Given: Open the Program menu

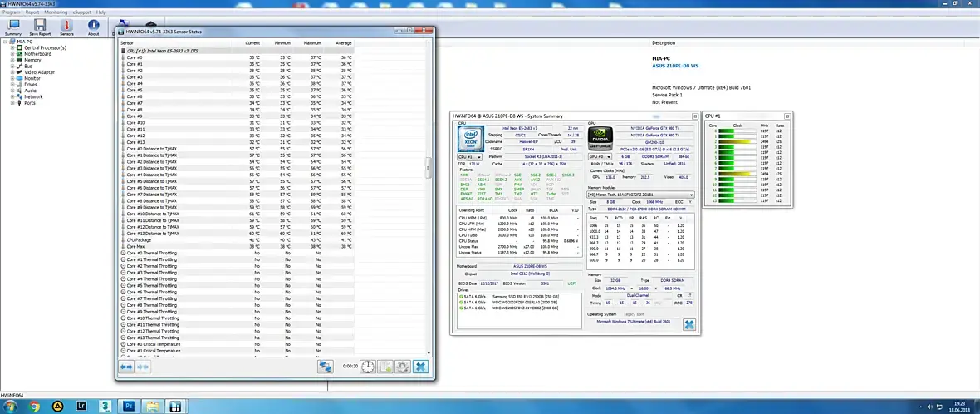Looking at the screenshot, I should coord(12,12).
